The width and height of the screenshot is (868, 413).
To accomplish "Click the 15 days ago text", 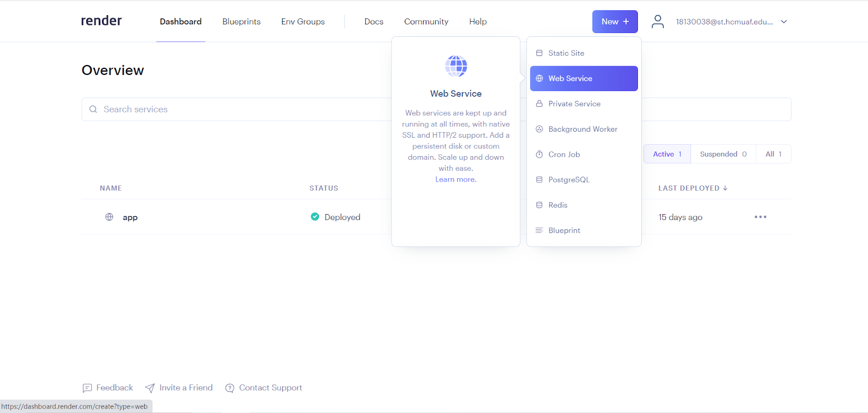I will pyautogui.click(x=680, y=217).
